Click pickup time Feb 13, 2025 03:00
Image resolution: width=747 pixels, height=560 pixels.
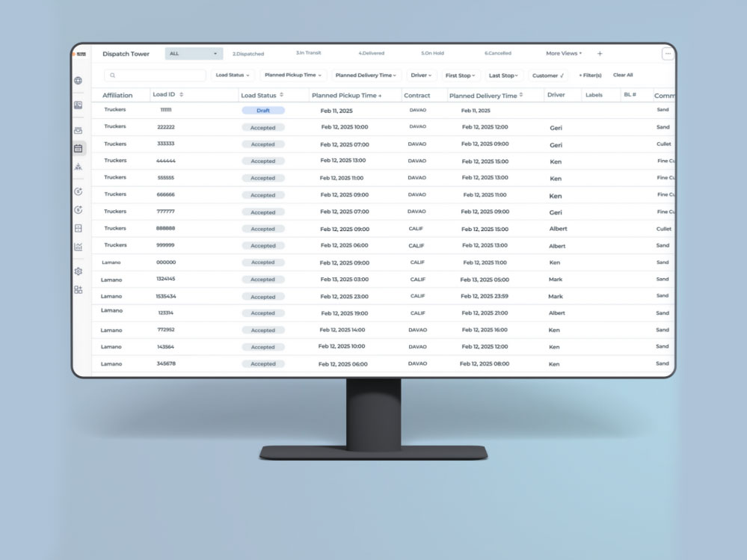(x=345, y=280)
